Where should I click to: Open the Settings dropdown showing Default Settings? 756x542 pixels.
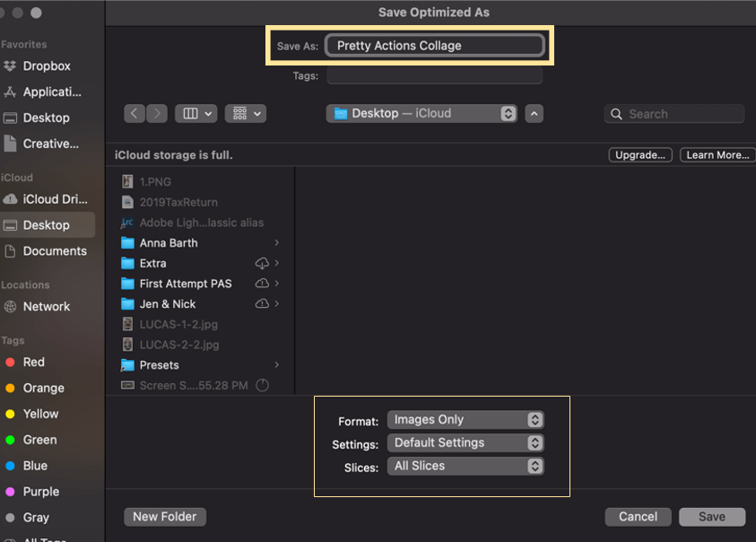coord(465,442)
